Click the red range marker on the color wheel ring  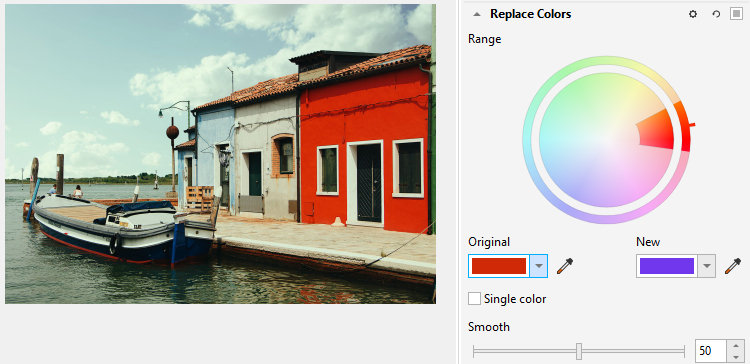tap(692, 125)
